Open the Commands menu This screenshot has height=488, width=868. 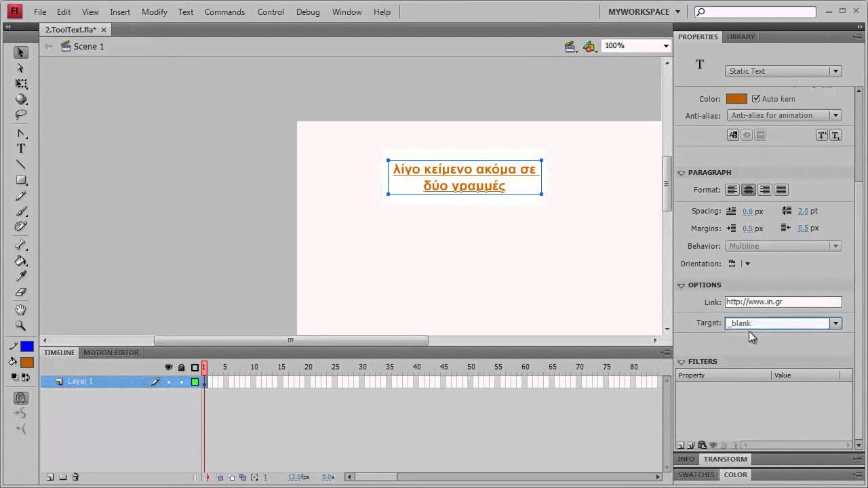[x=224, y=12]
